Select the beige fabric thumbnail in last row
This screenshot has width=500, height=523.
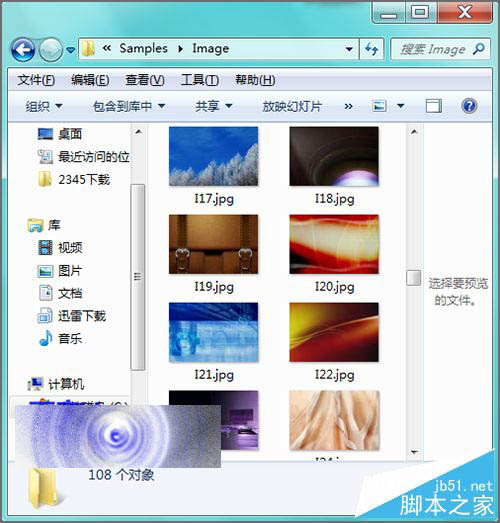click(334, 420)
